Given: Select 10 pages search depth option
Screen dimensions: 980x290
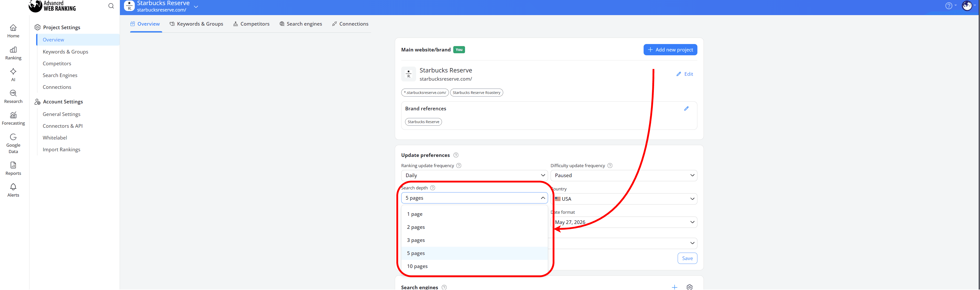Looking at the screenshot, I should coord(474,266).
